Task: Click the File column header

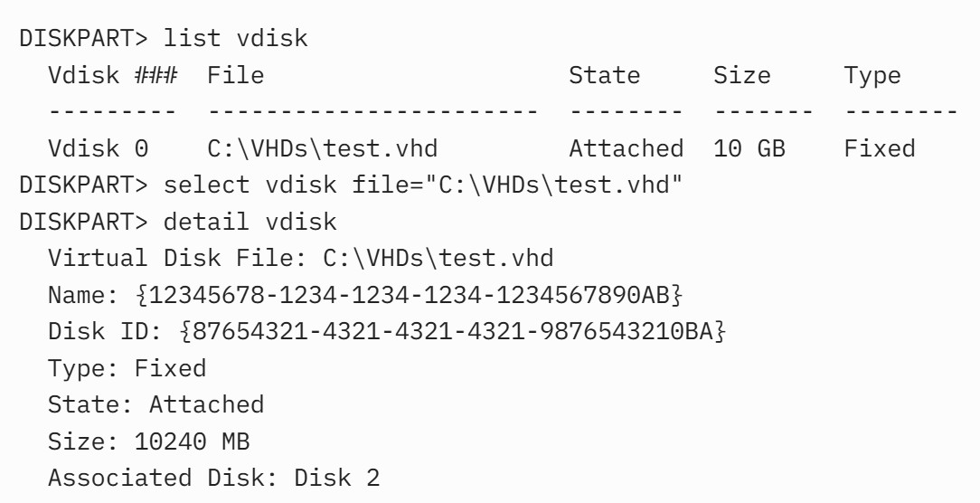Action: coord(236,75)
